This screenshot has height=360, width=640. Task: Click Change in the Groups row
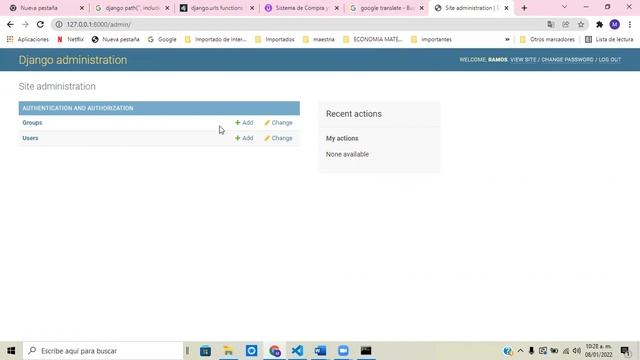tap(278, 122)
